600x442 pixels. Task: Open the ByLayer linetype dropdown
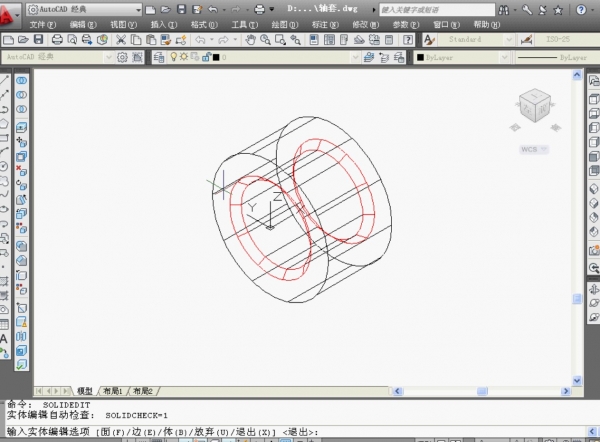[557, 57]
